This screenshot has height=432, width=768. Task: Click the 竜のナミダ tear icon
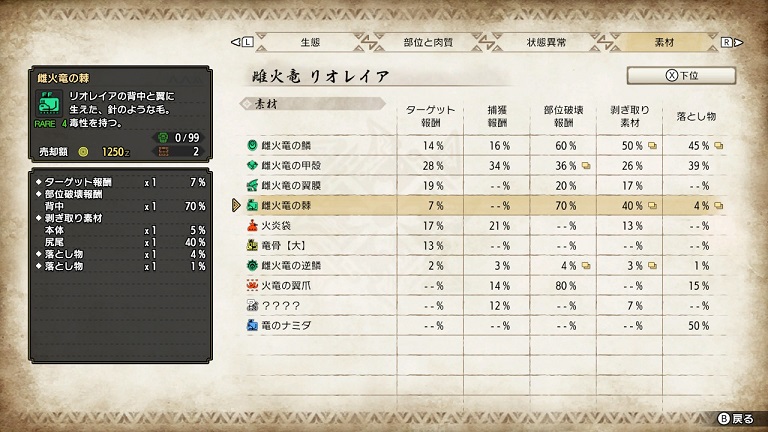[x=252, y=325]
